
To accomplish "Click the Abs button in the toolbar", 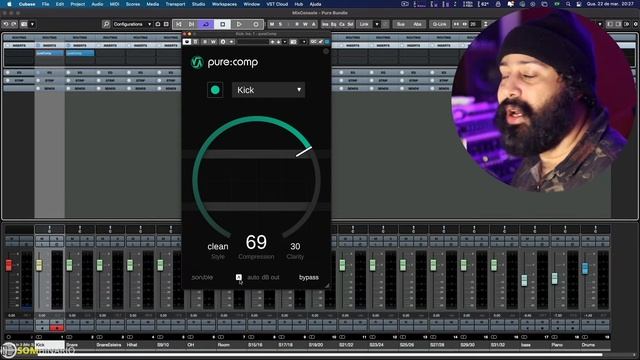I will (x=417, y=24).
